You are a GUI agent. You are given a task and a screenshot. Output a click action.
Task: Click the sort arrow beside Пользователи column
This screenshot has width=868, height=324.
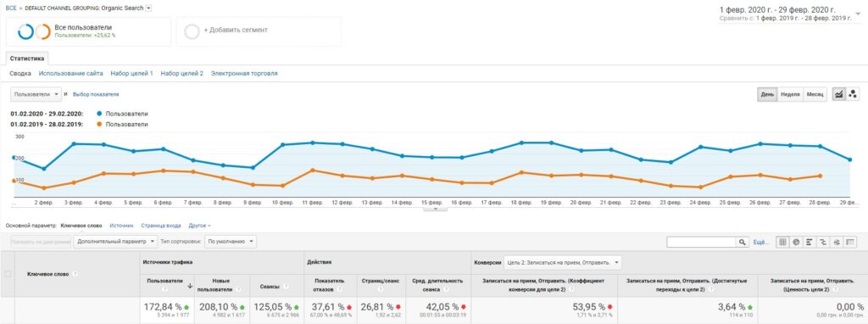click(x=191, y=287)
